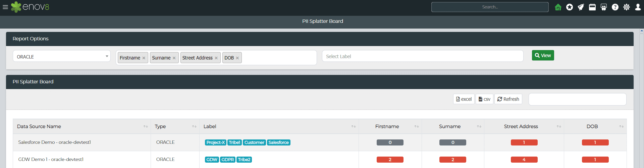644x168 pixels.
Task: Click the green View button
Action: point(543,55)
